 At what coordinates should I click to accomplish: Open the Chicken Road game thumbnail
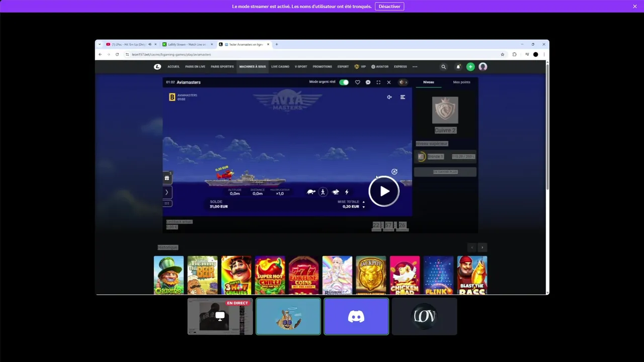(405, 275)
